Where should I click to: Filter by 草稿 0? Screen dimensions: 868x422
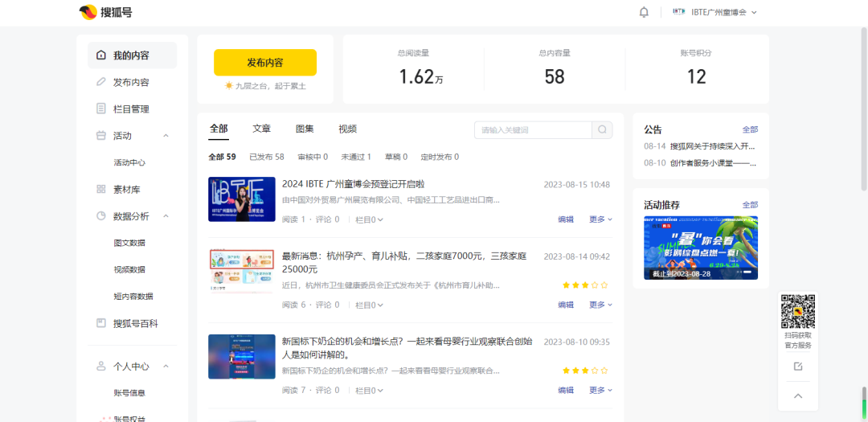pos(396,157)
